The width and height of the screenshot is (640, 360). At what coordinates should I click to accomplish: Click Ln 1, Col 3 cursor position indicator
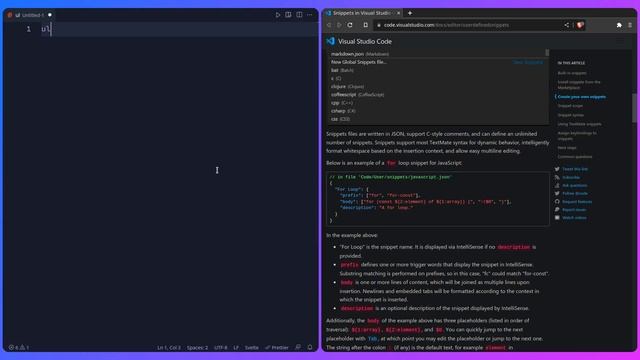169,348
